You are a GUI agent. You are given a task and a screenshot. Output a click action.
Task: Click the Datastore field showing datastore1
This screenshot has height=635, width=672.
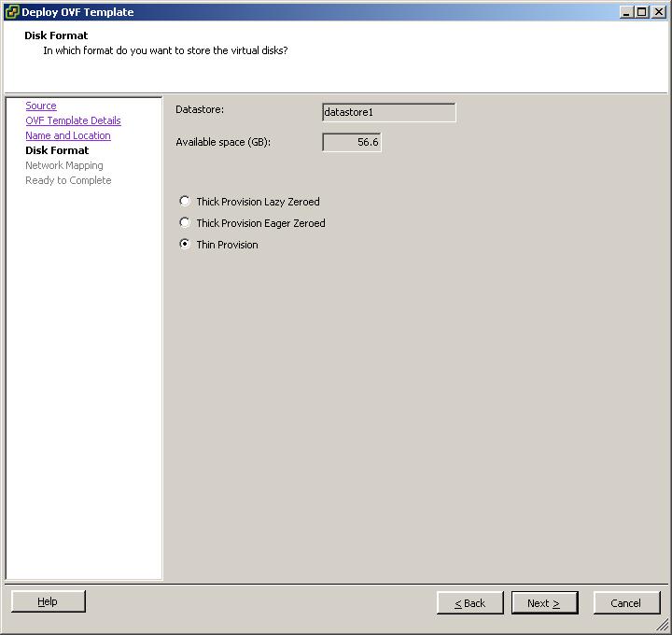pyautogui.click(x=388, y=112)
